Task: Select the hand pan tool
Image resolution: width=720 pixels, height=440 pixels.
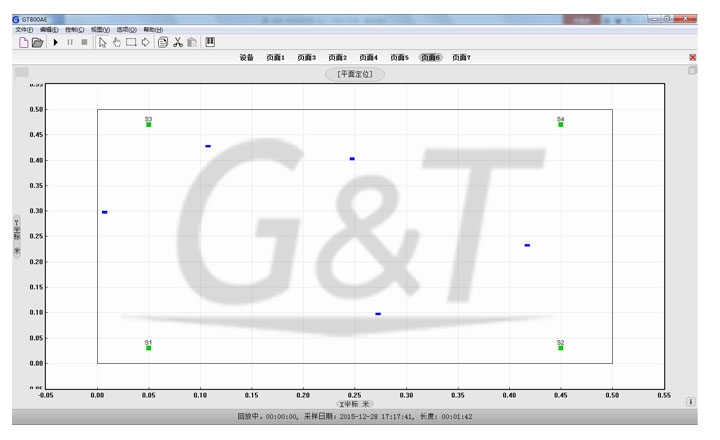Action: point(117,43)
